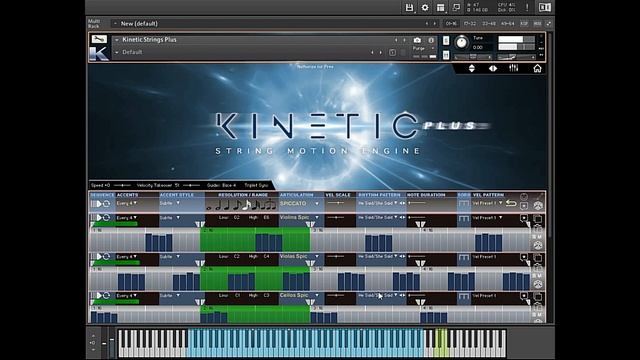Image resolution: width=640 pixels, height=360 pixels.
Task: Click the copy icon on Violas Spic row
Action: (x=538, y=258)
